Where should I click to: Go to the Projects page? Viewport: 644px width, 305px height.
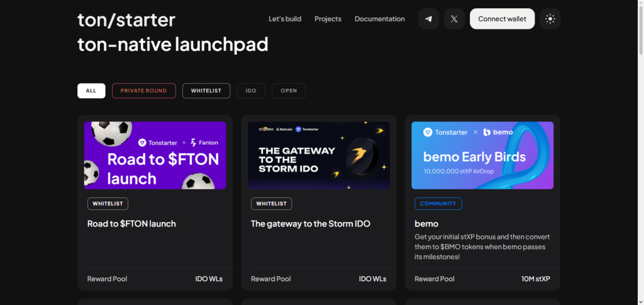328,19
